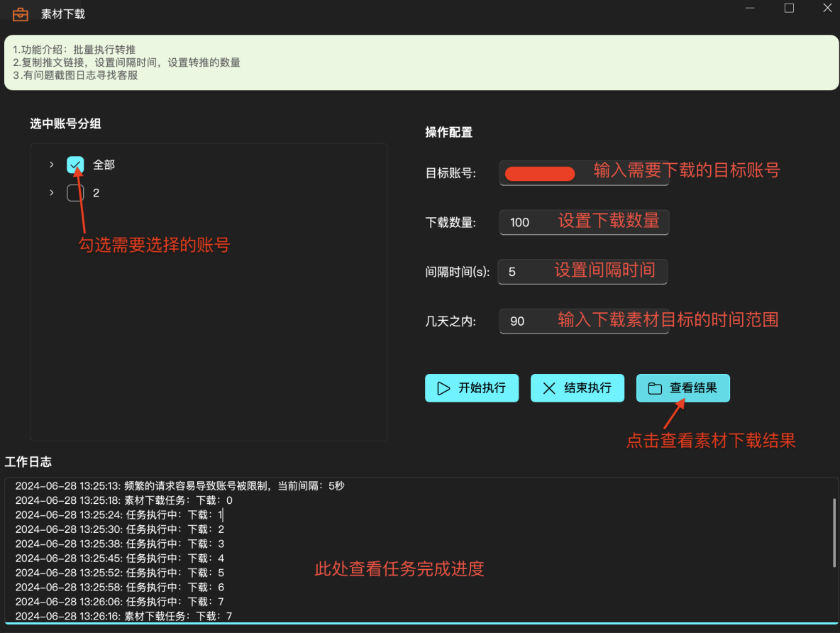Viewport: 840px width, 633px height.
Task: Close the 素材下载 window
Action: pyautogui.click(x=827, y=9)
